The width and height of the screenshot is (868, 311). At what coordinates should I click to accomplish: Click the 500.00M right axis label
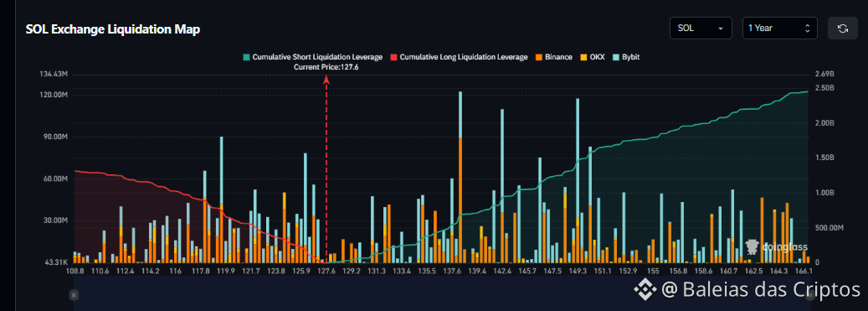tap(829, 228)
